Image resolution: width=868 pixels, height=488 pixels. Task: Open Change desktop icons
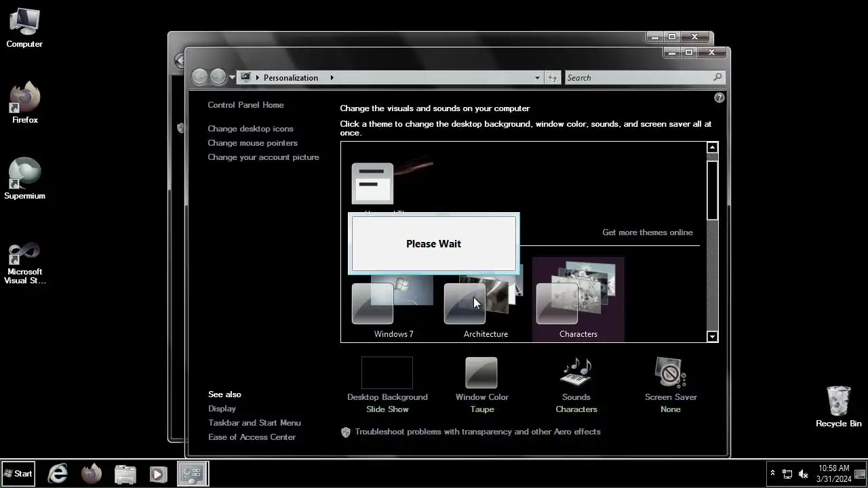(250, 129)
